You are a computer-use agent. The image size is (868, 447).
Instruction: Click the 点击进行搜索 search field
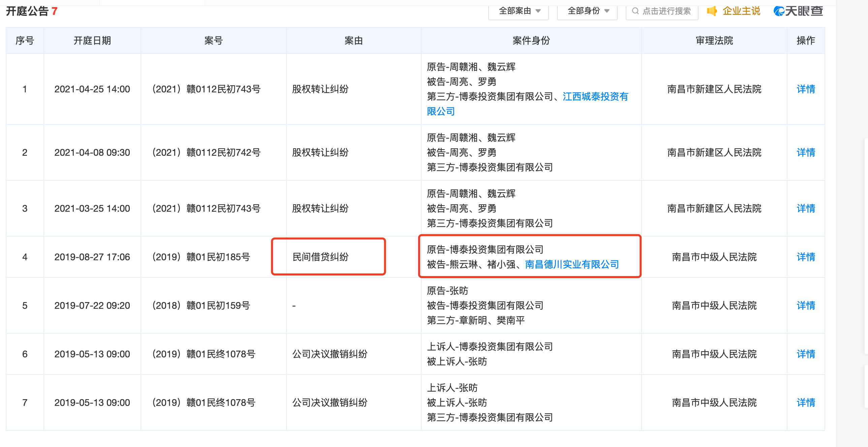click(x=666, y=11)
